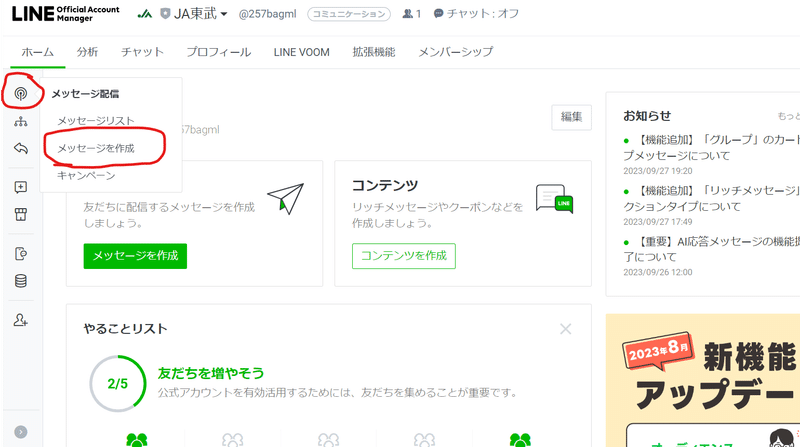
Task: Close the やることリスト panel
Action: point(565,329)
